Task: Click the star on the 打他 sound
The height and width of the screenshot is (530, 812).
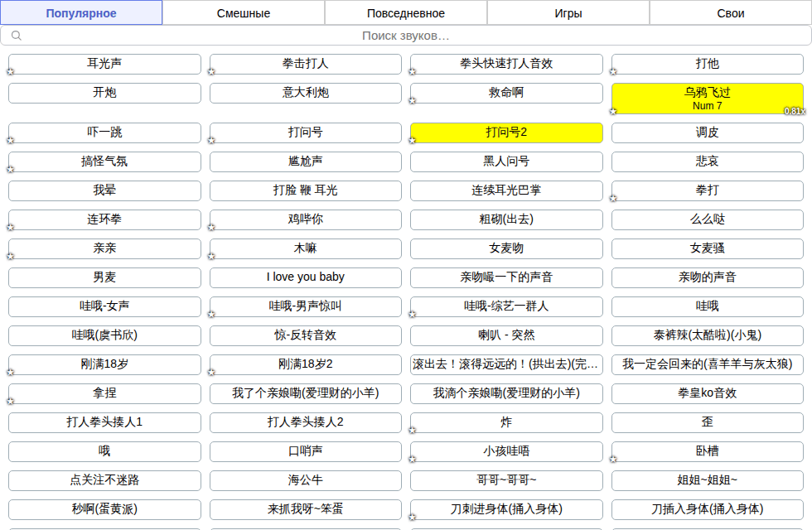Action: click(x=613, y=71)
